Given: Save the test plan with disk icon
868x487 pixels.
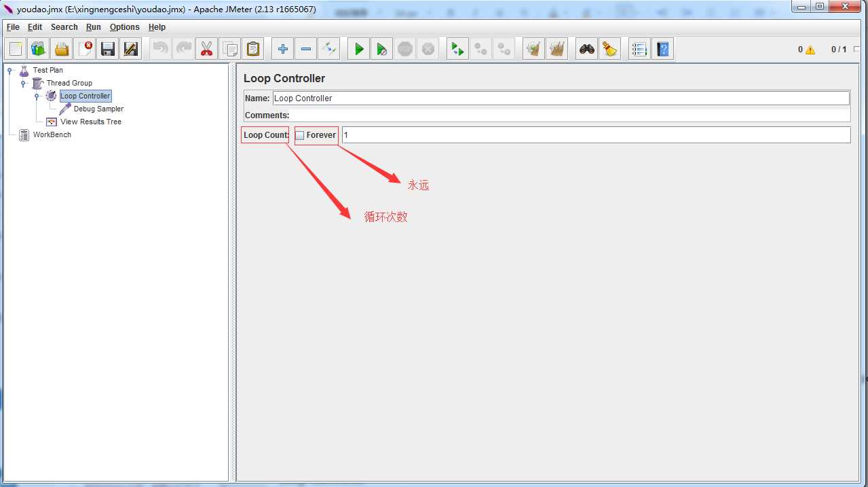Looking at the screenshot, I should [108, 49].
